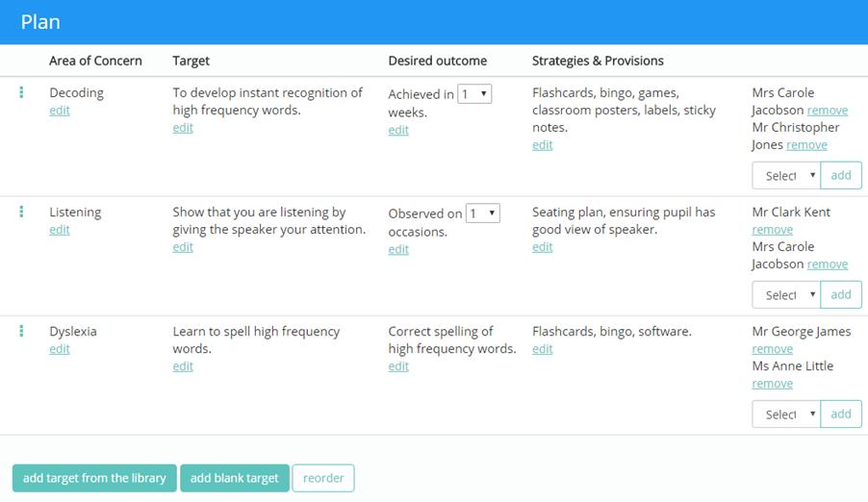Edit 'Correct spelling of high frequency words' outcome

(398, 366)
